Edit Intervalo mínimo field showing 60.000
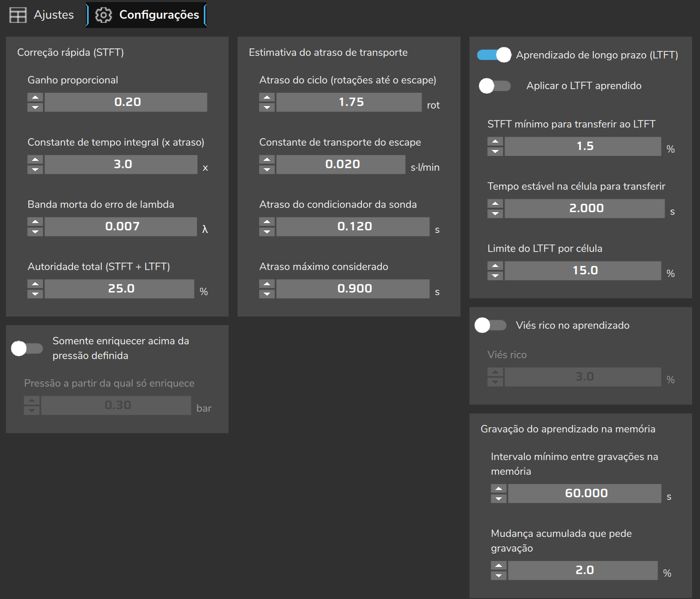Screen dimensions: 700x599 (x=585, y=493)
